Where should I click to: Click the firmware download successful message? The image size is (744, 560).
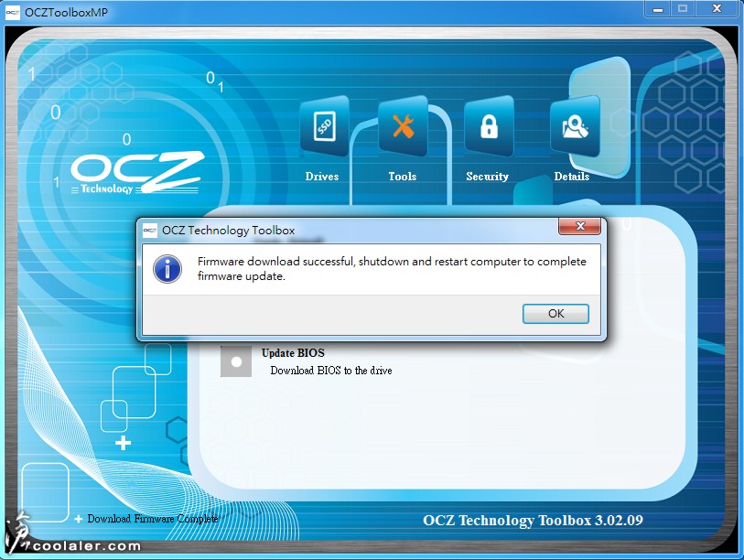(392, 269)
